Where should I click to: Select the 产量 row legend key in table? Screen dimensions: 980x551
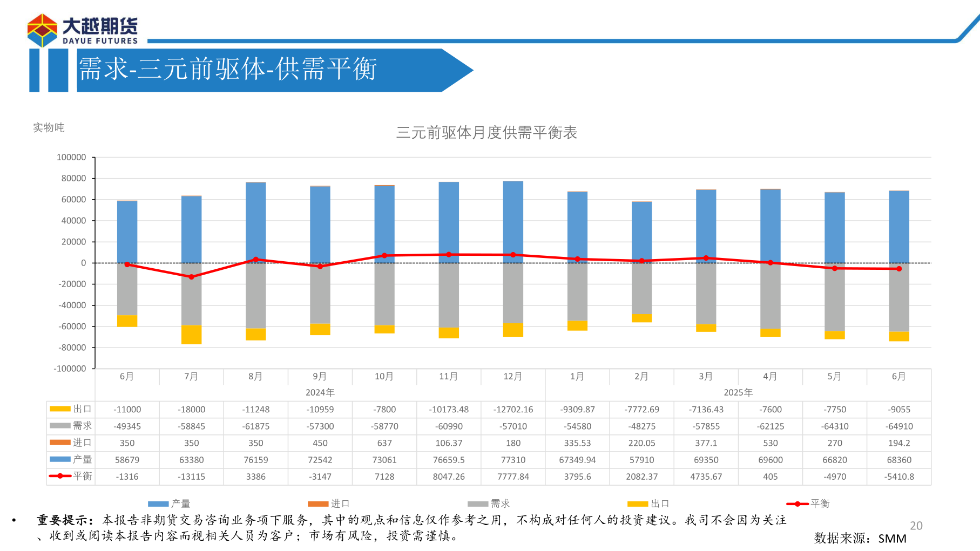60,459
